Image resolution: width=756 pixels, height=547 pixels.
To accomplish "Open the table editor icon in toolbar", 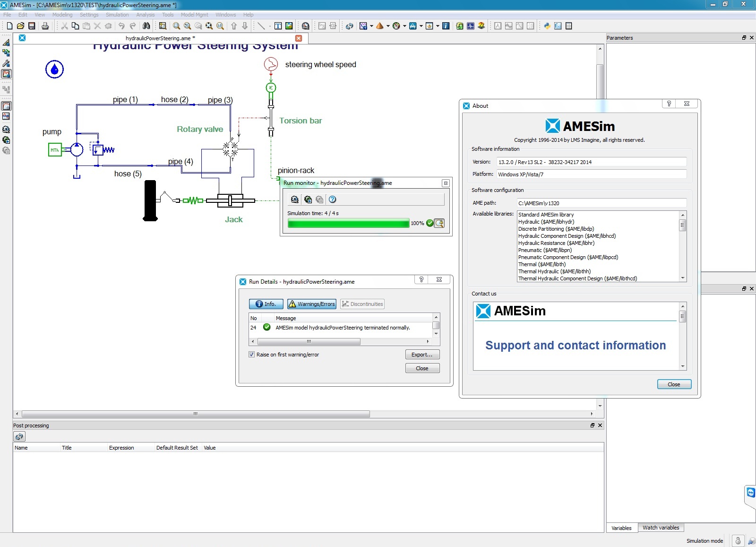I will point(568,26).
